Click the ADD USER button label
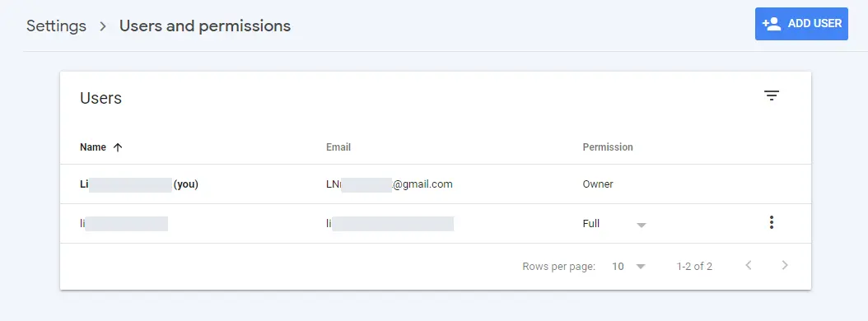 814,24
